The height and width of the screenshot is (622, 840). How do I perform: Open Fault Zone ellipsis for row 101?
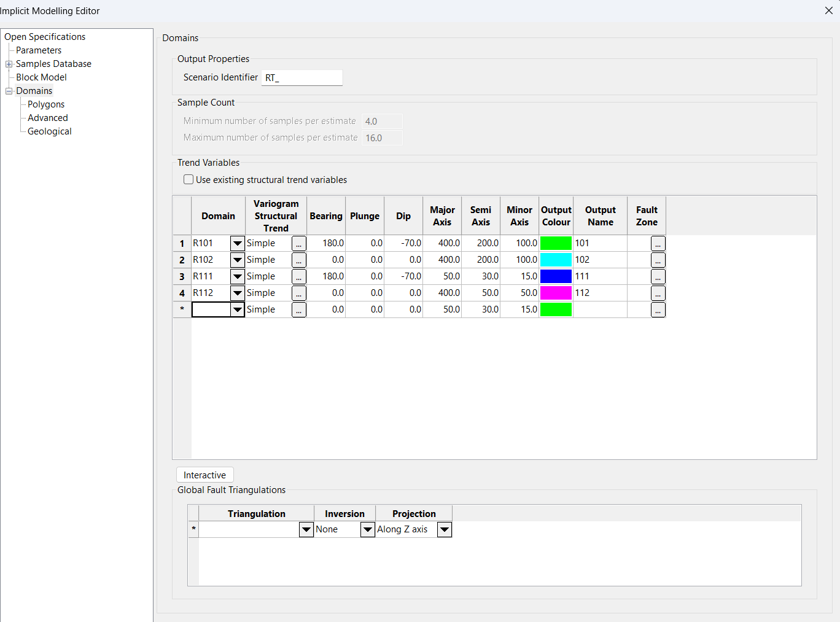(658, 244)
